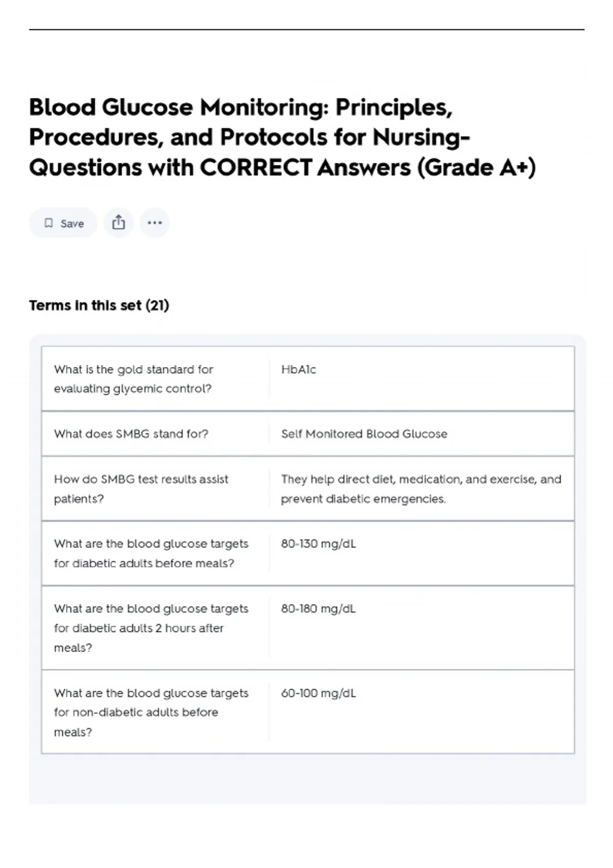
Task: Select the 'Terms in this set (21)' heading
Action: coord(99,305)
